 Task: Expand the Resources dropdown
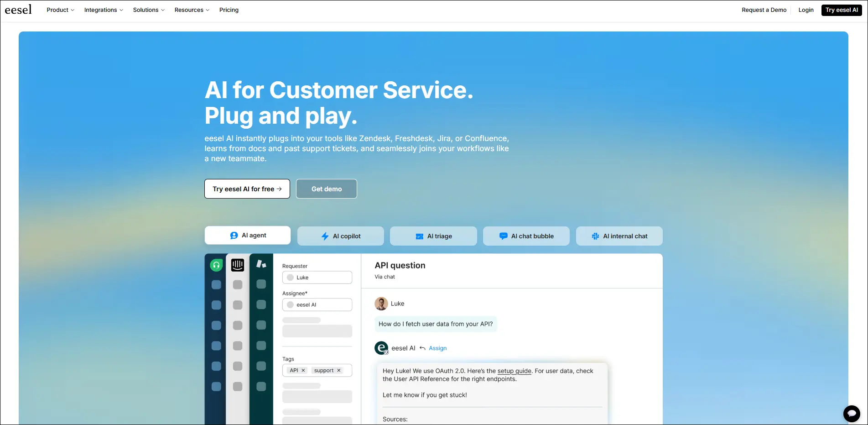click(x=191, y=10)
